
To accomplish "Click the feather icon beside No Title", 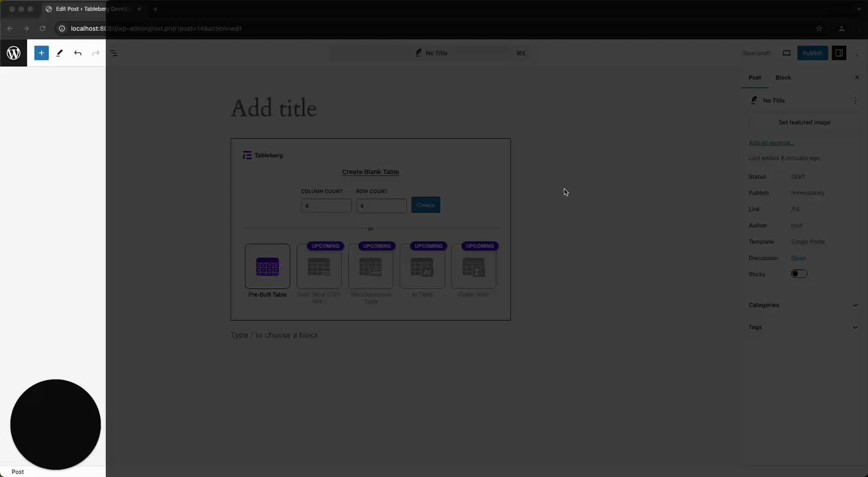I will (754, 101).
